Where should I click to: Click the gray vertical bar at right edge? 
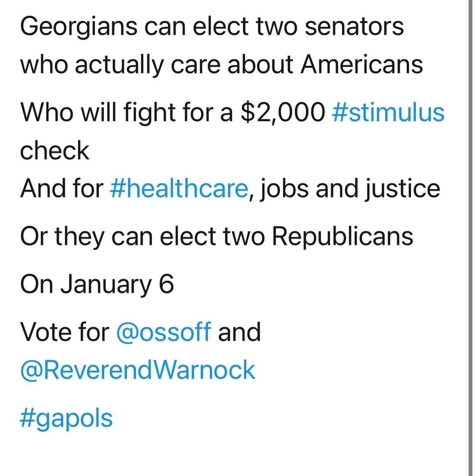[471, 238]
